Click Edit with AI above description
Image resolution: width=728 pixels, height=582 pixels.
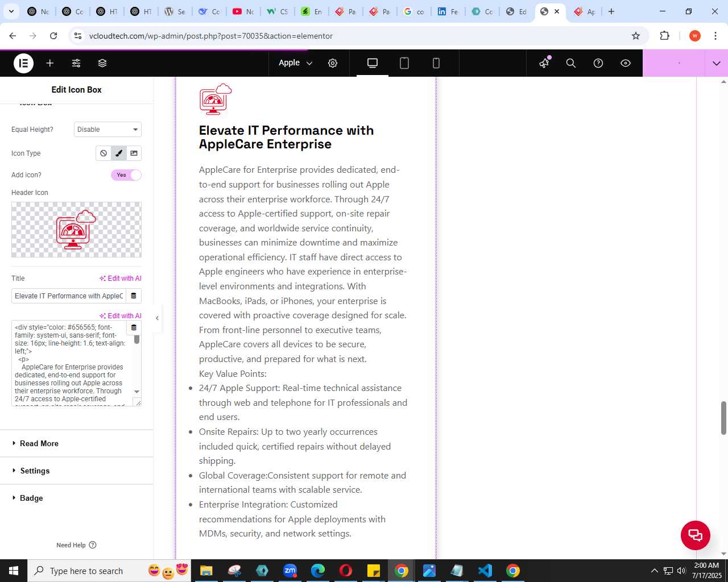click(121, 316)
